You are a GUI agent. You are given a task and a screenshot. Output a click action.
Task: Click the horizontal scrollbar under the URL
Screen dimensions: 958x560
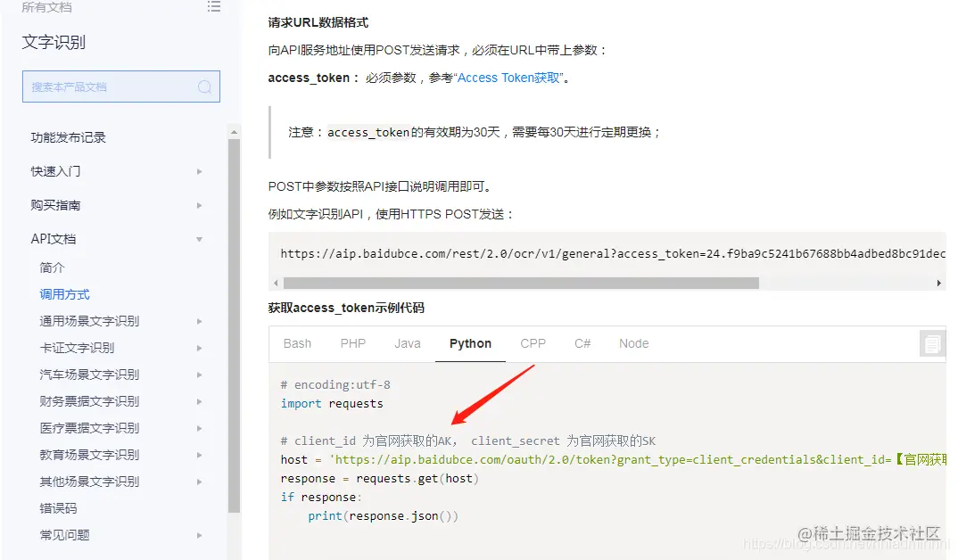coord(521,283)
